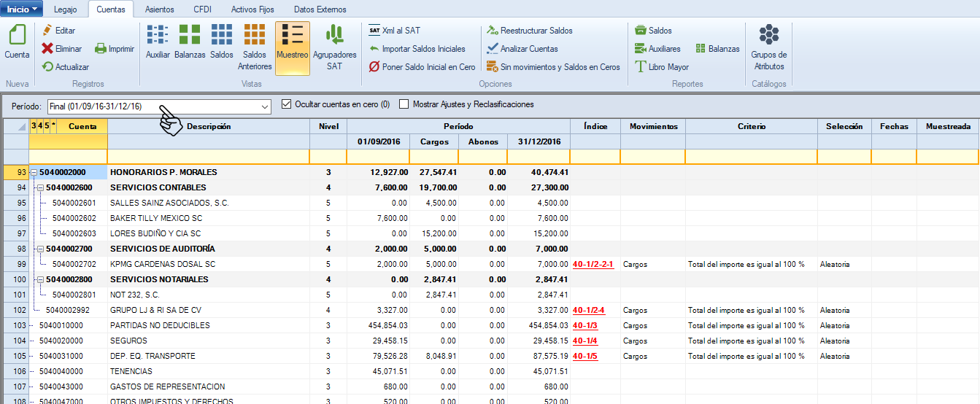Go to the CFDI tab

(202, 9)
